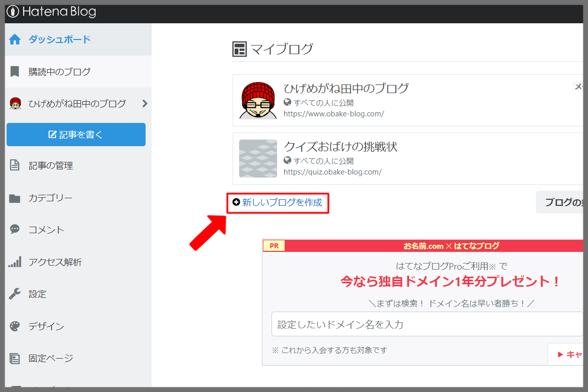Click 新しいブログを作成 link

pos(282,202)
